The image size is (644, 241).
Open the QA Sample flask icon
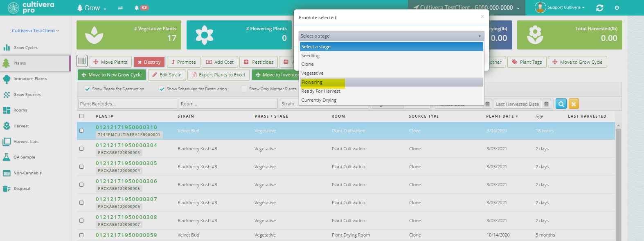pyautogui.click(x=7, y=157)
